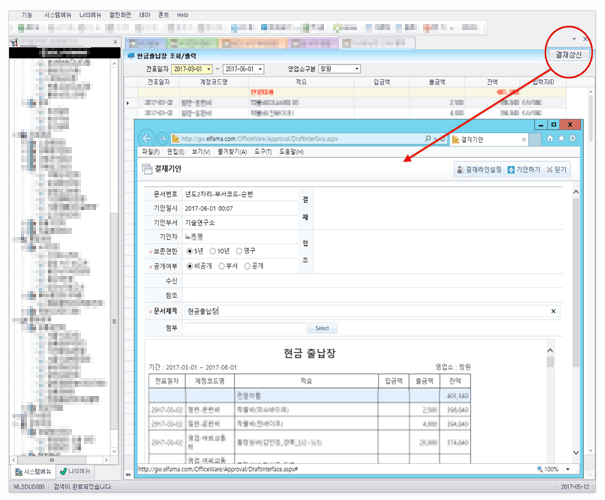Viewport: 605px width, 500px height.
Task: Open the browser 파일(F) menu
Action: click(x=150, y=152)
